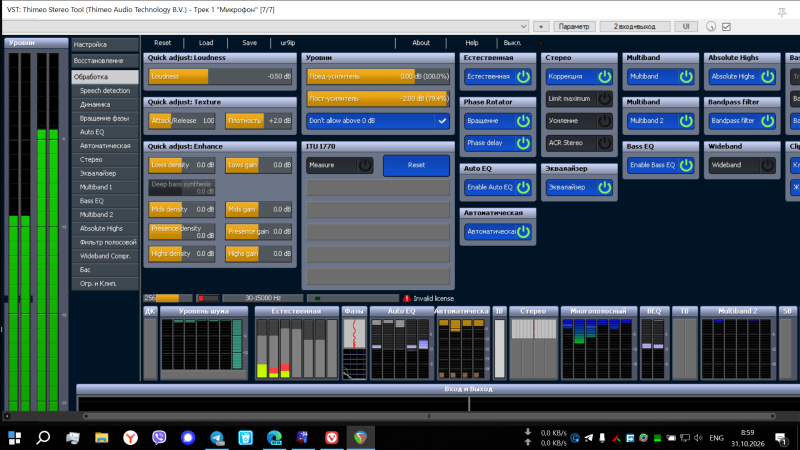Adjust the Пост-усилитель slider
800x450 pixels.
click(x=378, y=98)
